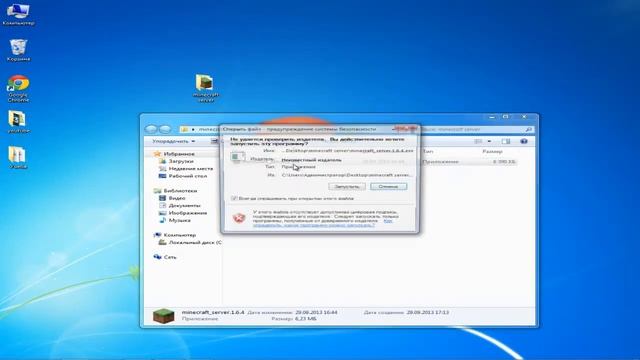Click Отмена in the security warning dialog
This screenshot has height=360, width=640.
tap(388, 187)
